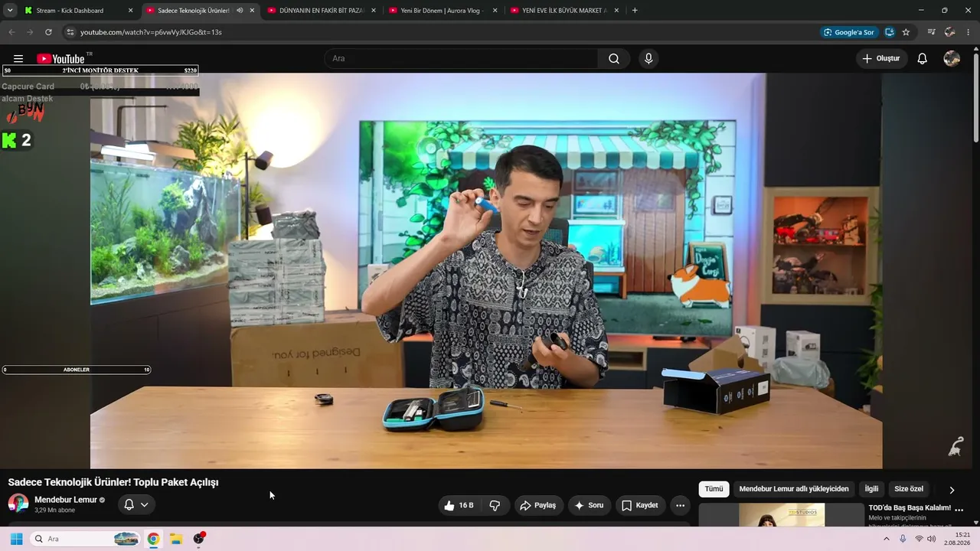Click the Soru ask button
980x551 pixels.
(589, 505)
